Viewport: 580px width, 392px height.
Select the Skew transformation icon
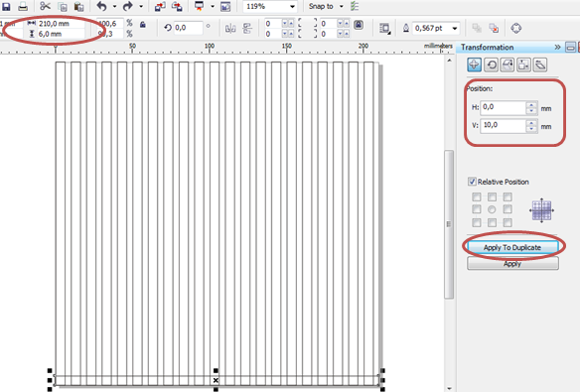pyautogui.click(x=539, y=65)
